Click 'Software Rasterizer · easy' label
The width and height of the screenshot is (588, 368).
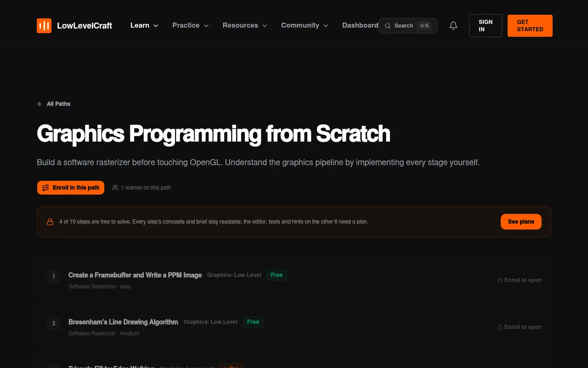click(100, 287)
